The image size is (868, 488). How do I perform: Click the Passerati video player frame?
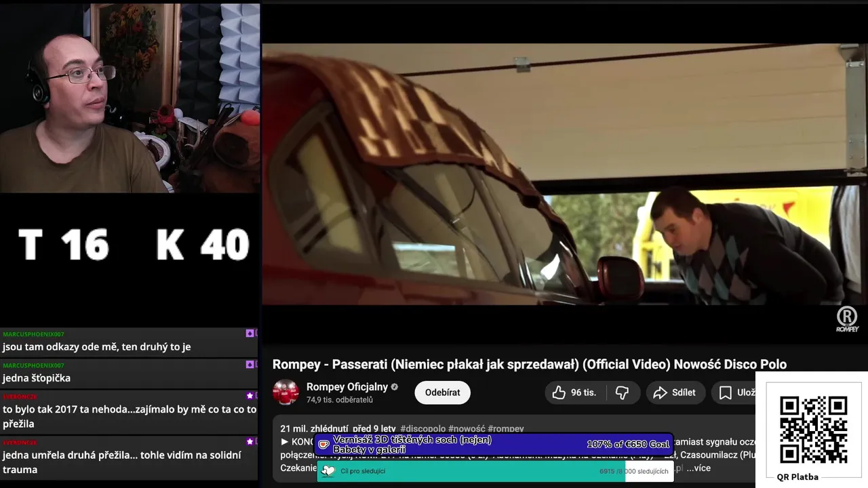pos(565,174)
